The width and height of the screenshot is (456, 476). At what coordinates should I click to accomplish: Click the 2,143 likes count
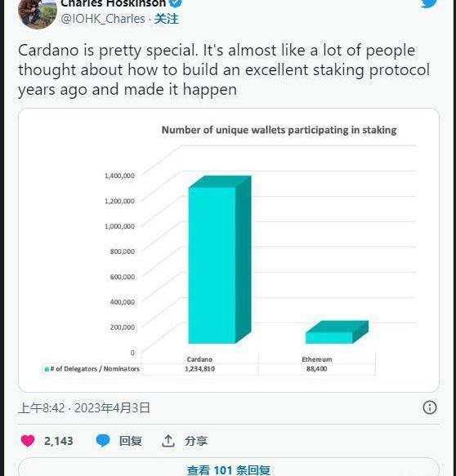click(x=58, y=441)
